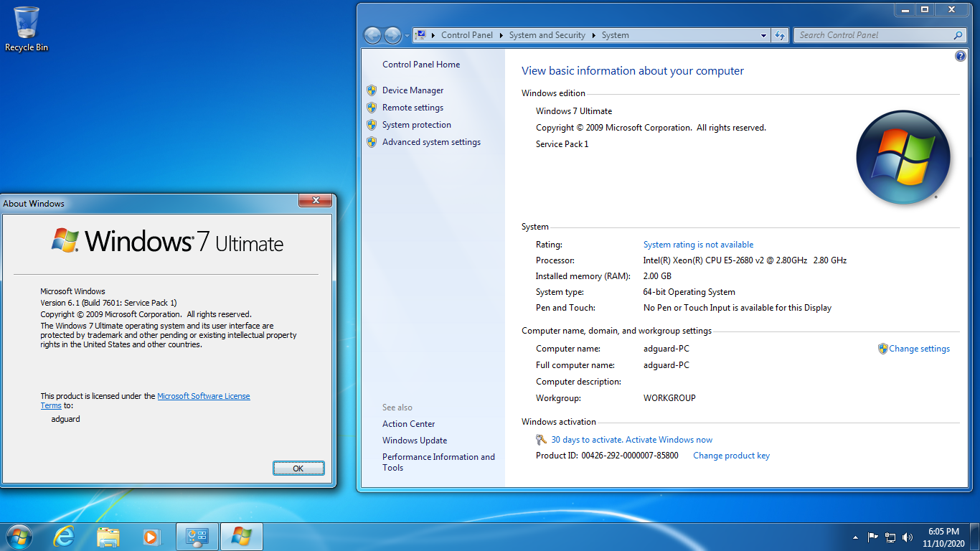Maximize the System Control Panel window
This screenshot has width=980, height=551.
925,9
